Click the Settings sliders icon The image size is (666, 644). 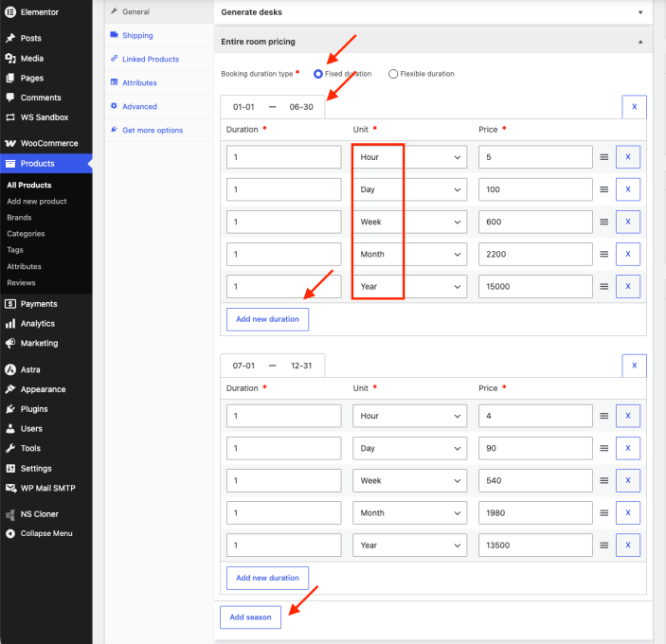[10, 468]
